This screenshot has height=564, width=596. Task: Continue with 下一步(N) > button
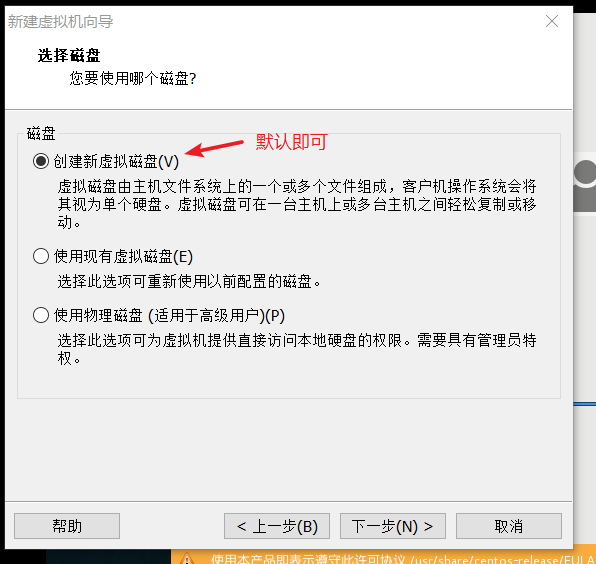click(393, 526)
